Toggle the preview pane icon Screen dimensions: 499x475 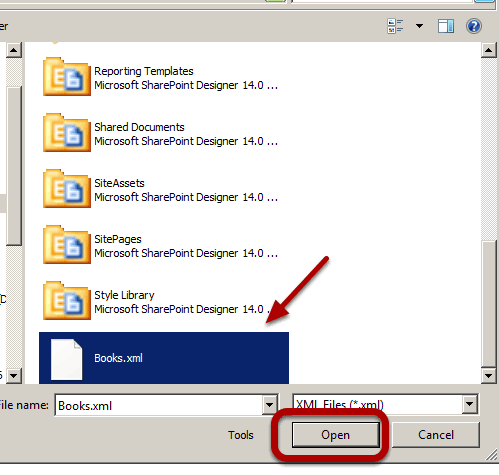446,26
